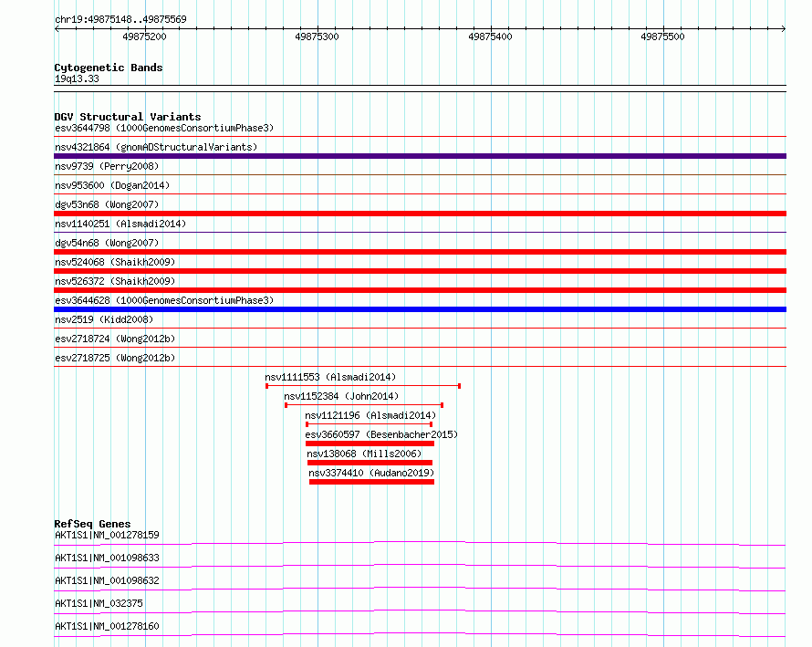Open variant esv2718725 (Wong2012b)
The height and width of the screenshot is (647, 812).
(115, 358)
